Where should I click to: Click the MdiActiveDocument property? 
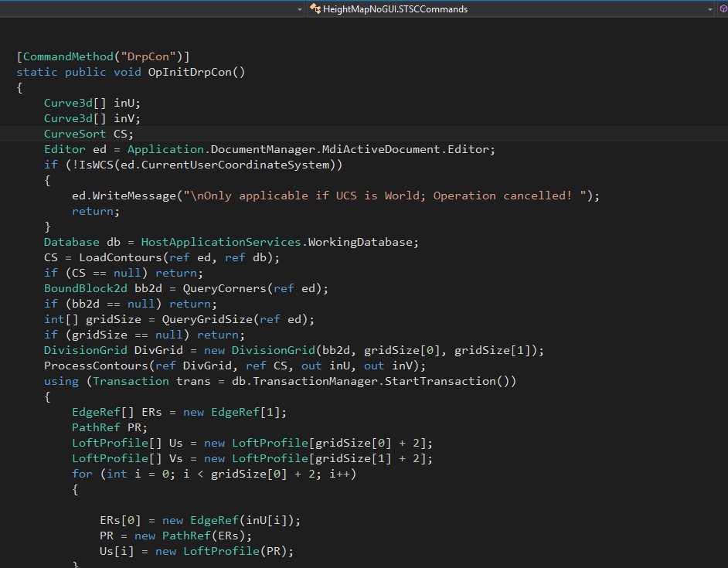[381, 149]
